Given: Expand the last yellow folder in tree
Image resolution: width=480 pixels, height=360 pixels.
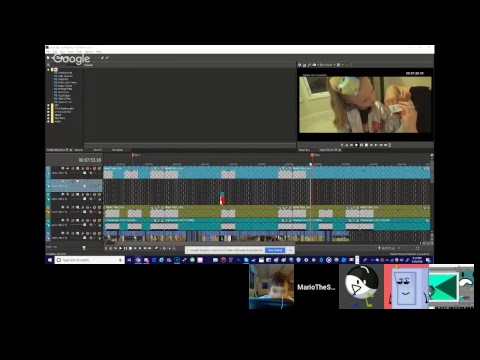Looking at the screenshot, I should (48, 121).
